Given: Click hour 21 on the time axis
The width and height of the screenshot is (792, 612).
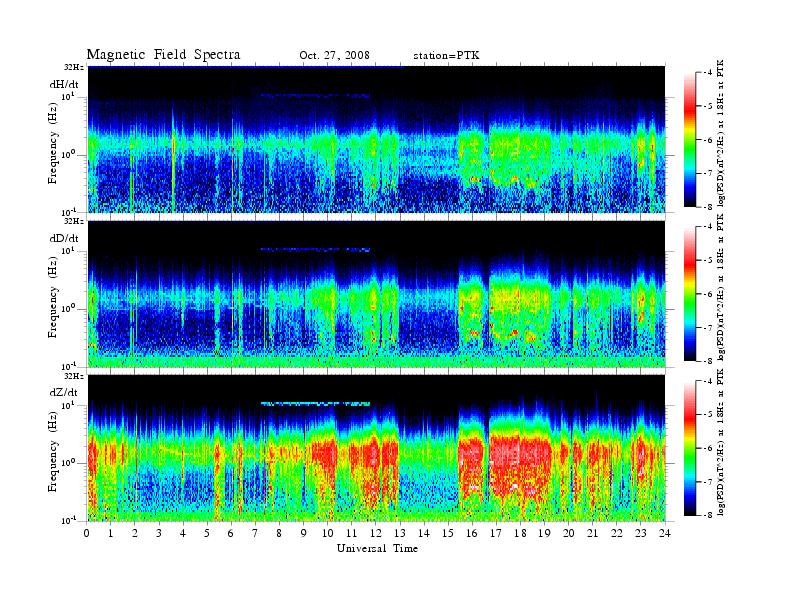Looking at the screenshot, I should coord(592,533).
